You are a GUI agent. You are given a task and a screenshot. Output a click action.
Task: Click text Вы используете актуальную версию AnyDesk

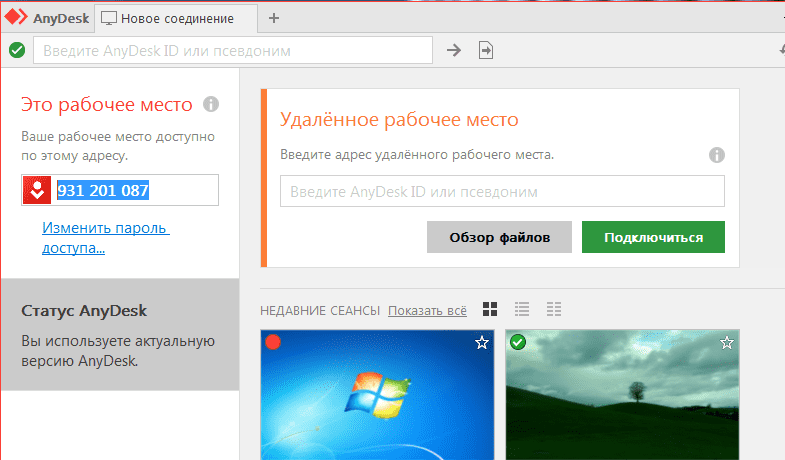coord(118,351)
